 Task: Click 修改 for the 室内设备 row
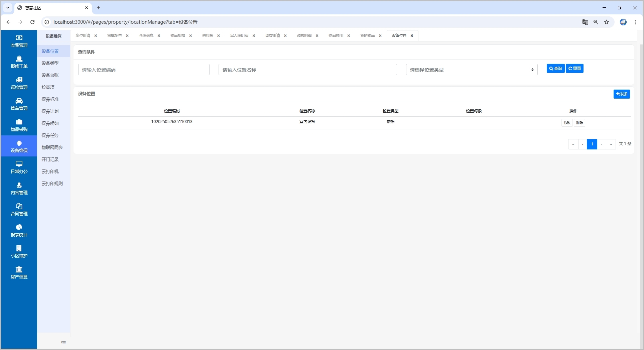click(x=567, y=123)
